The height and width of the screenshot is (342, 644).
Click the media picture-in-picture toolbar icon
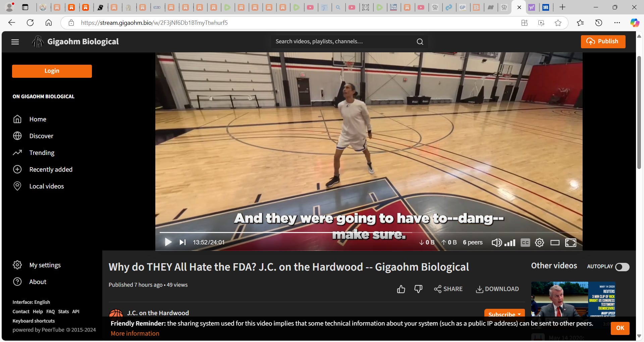pos(541,23)
